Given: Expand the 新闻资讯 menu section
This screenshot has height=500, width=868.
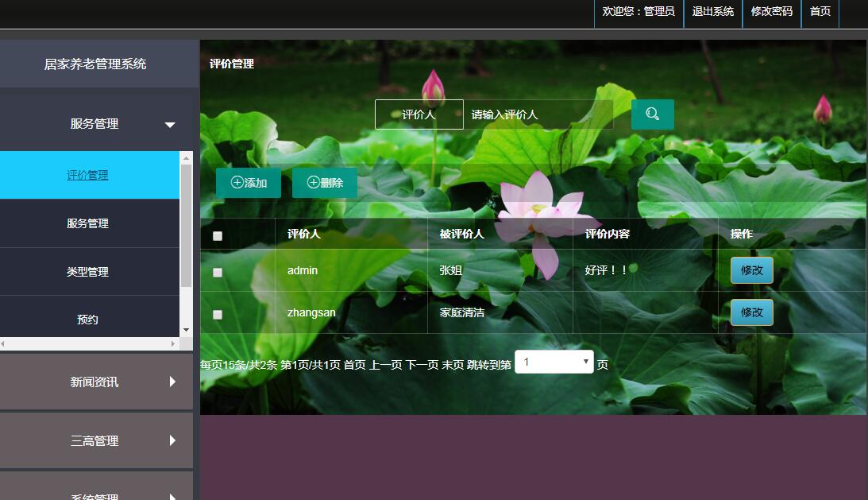Looking at the screenshot, I should [96, 382].
